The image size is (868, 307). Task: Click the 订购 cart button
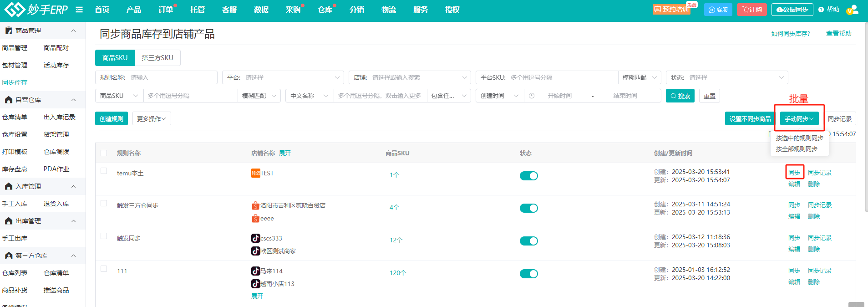pos(751,10)
